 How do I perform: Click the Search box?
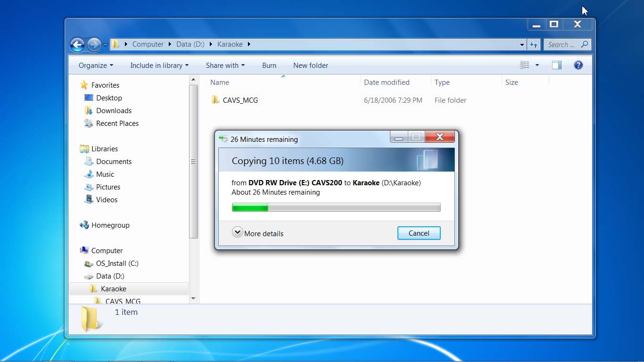click(568, 44)
